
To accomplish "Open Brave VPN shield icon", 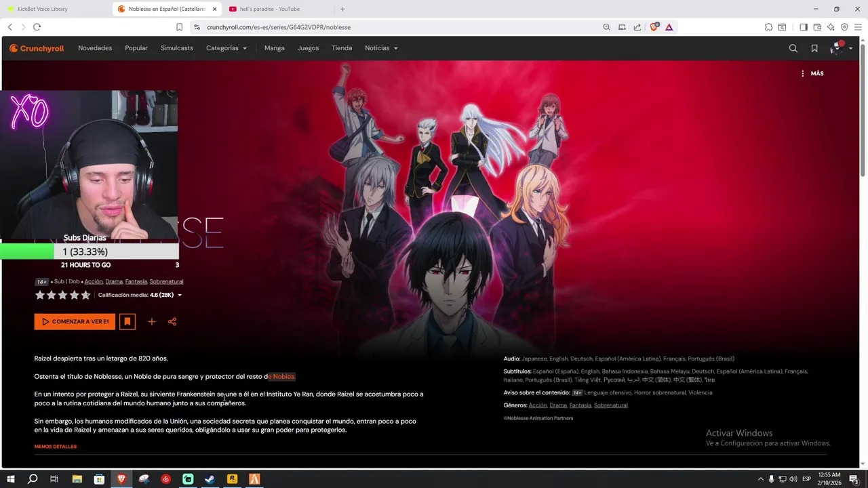I will pyautogui.click(x=844, y=27).
